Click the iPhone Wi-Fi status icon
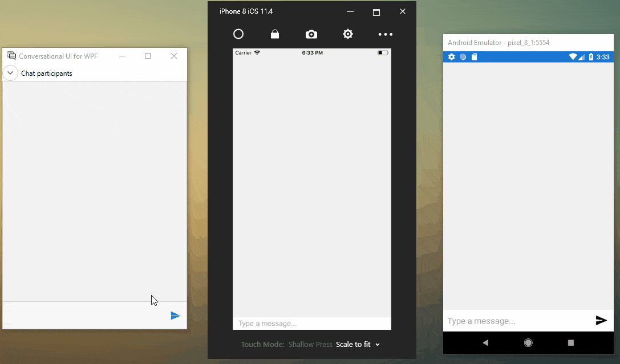Image resolution: width=620 pixels, height=364 pixels. (x=257, y=52)
